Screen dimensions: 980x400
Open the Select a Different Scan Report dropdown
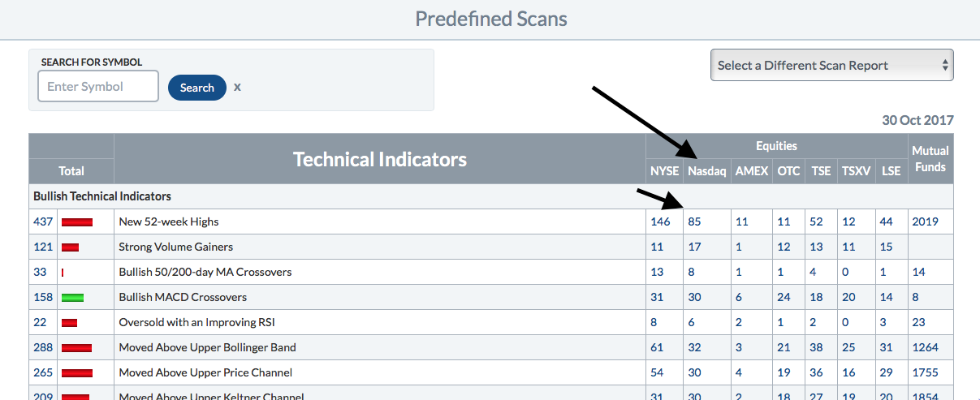click(831, 66)
